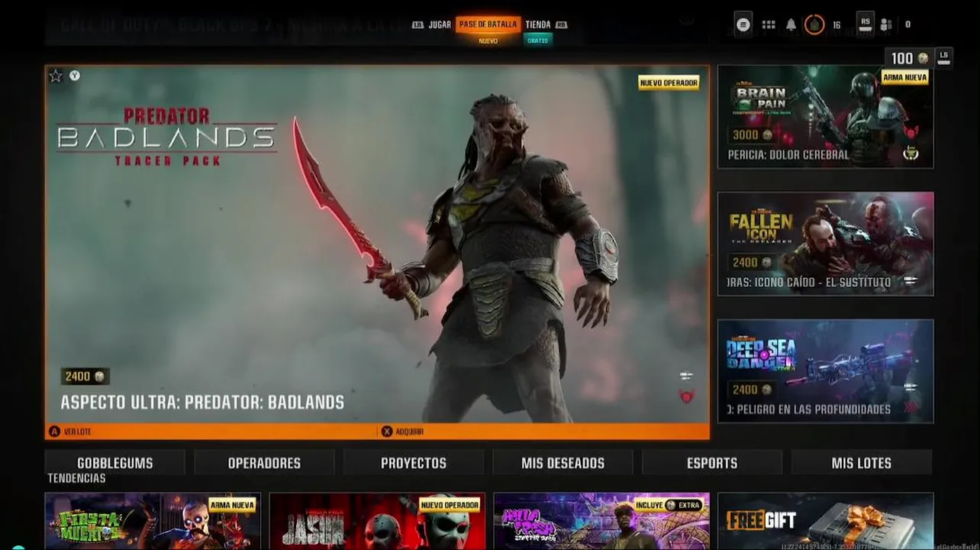Viewport: 980px width, 550px height.
Task: Open the hamburger menu icon in top bar
Action: (743, 24)
